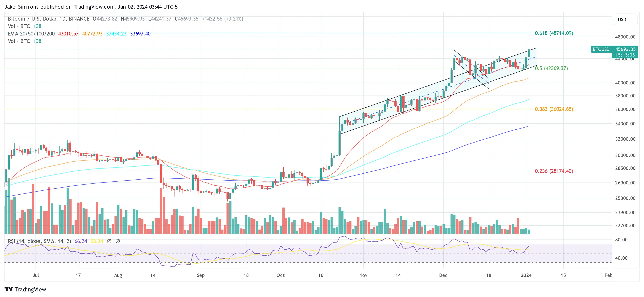Viewport: 644px width, 297px height.
Task: Click the 0.236 (28174.40) Fibonacci label
Action: pos(554,171)
